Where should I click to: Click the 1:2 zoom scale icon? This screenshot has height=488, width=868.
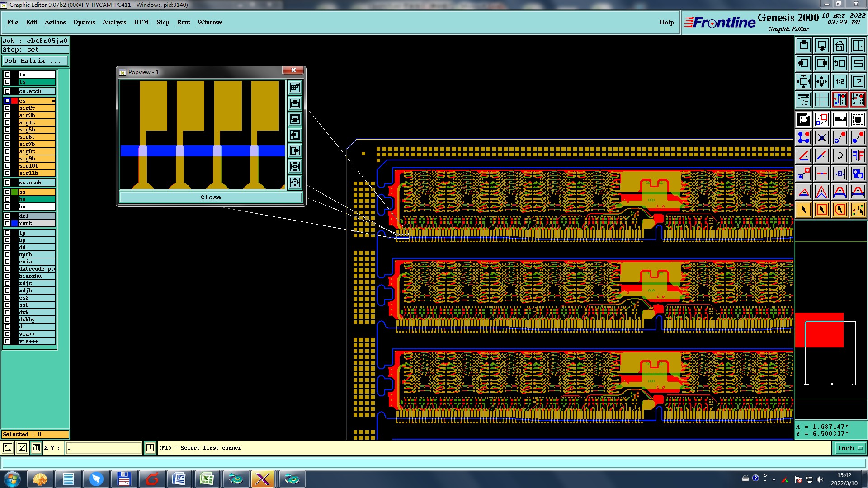840,81
